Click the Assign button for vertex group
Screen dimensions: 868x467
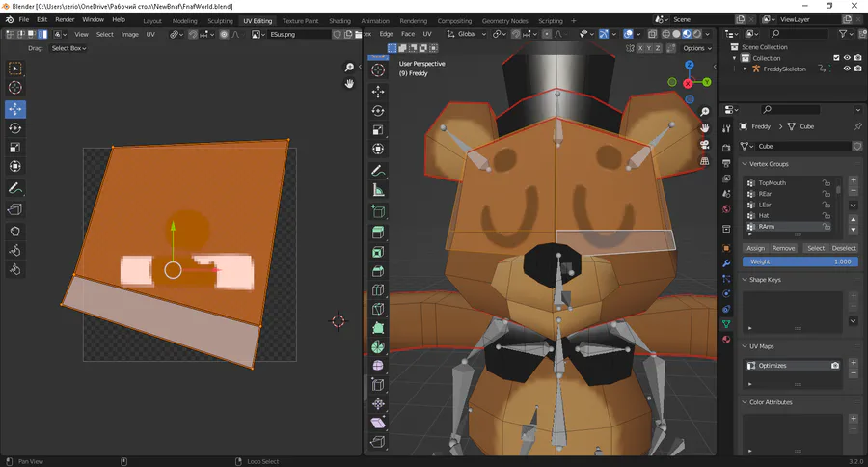(756, 248)
